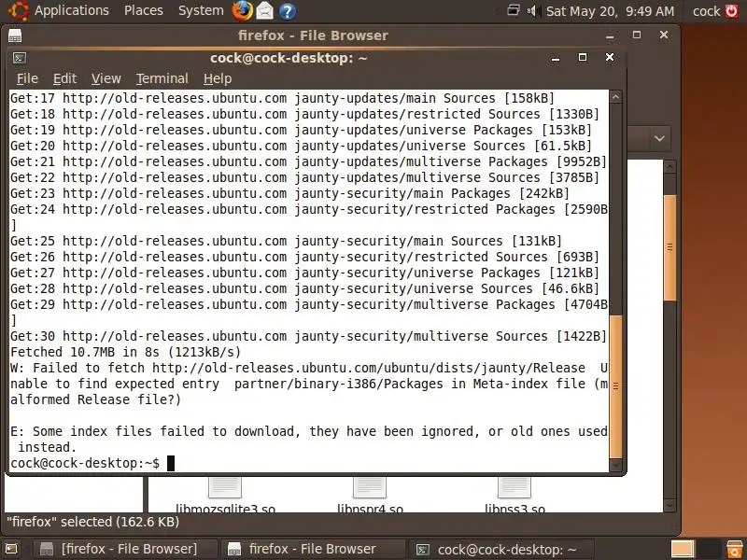Select the libmozsqlite3.so file icon
Viewport: 747px width, 560px height.
click(x=225, y=486)
